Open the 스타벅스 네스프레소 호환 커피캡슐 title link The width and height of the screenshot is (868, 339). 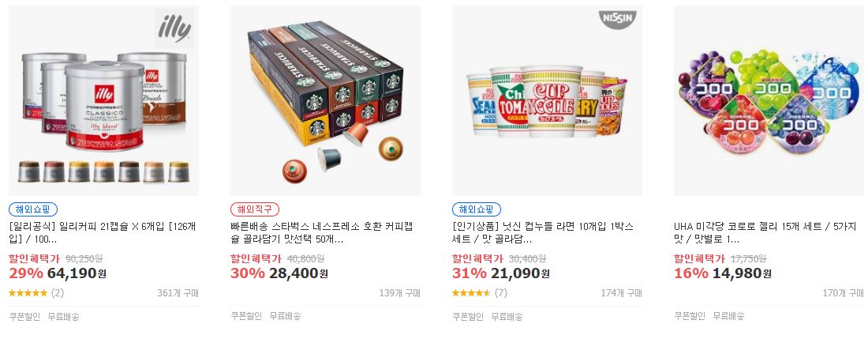click(x=322, y=233)
